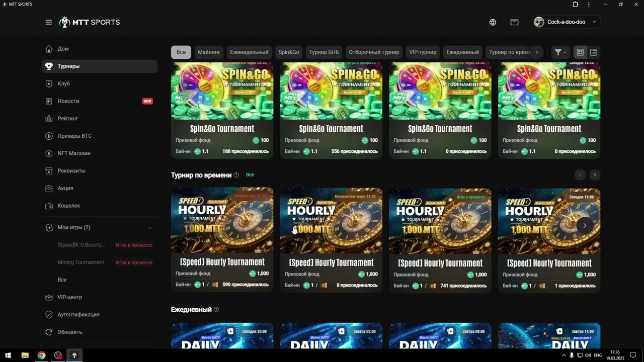This screenshot has width=644, height=362.
Task: Click the Реквизиты sidebar icon
Action: coord(49,171)
